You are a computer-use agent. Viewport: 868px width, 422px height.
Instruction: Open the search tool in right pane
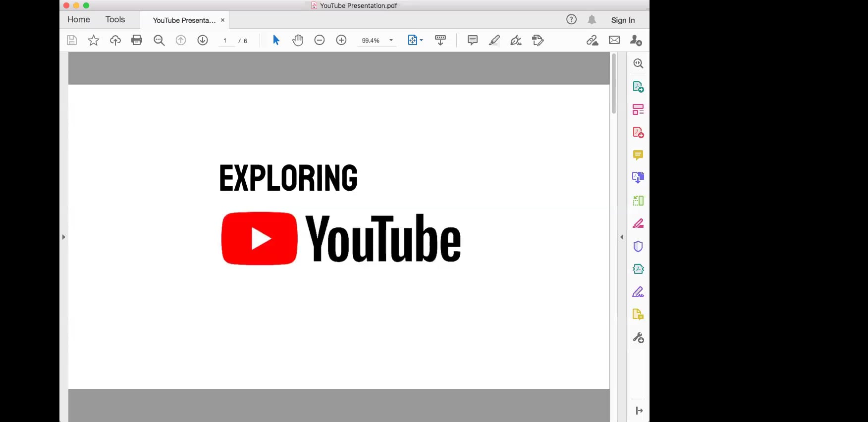point(638,63)
